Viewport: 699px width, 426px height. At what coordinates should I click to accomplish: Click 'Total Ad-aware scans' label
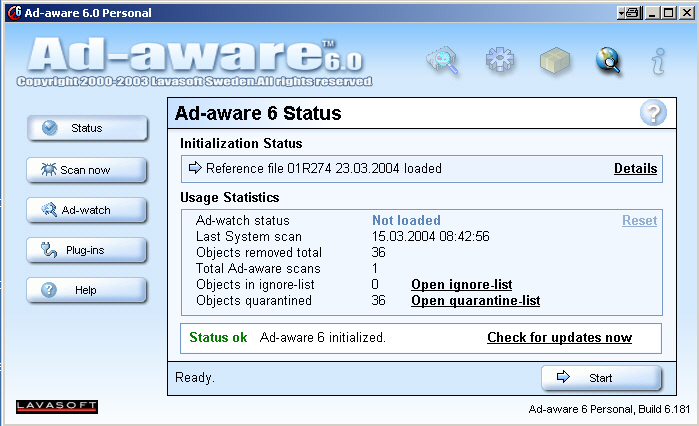(258, 268)
